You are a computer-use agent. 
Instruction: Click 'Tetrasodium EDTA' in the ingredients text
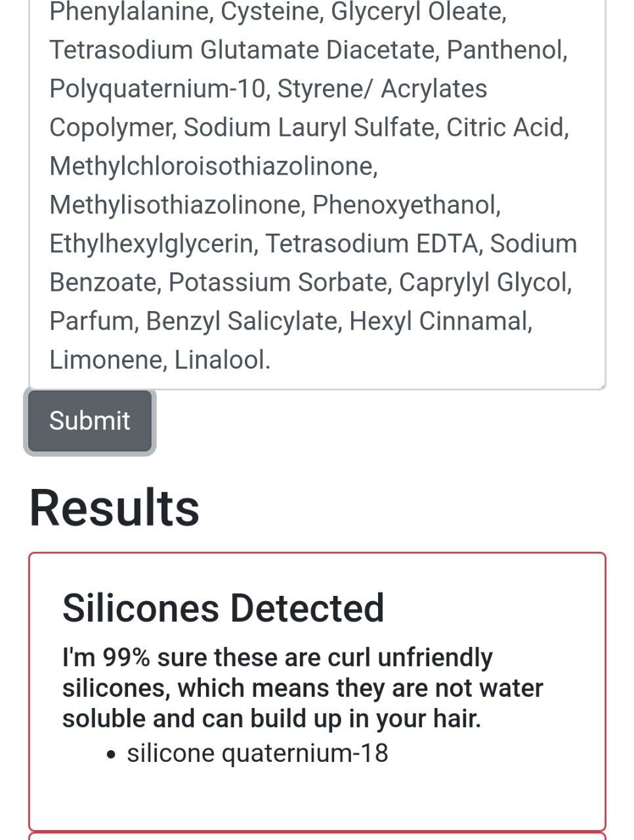coord(371,243)
